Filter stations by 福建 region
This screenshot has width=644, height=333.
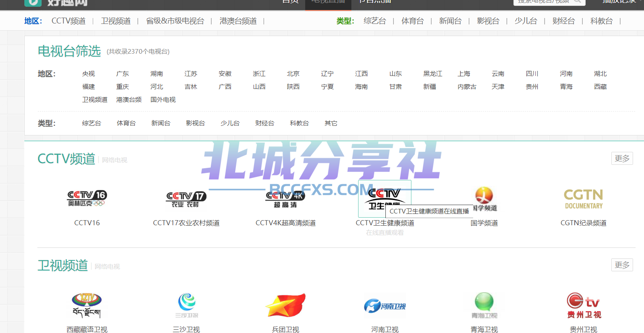tap(89, 87)
